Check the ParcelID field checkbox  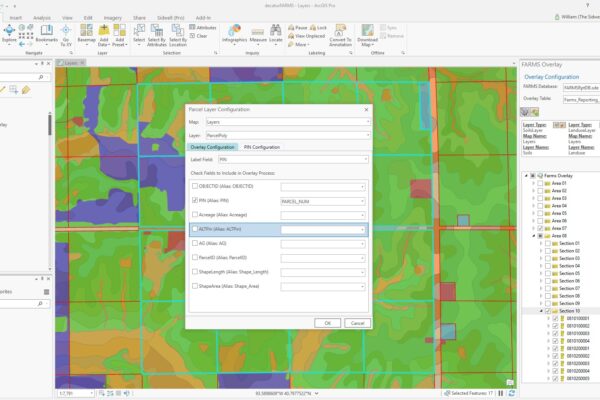coord(195,257)
